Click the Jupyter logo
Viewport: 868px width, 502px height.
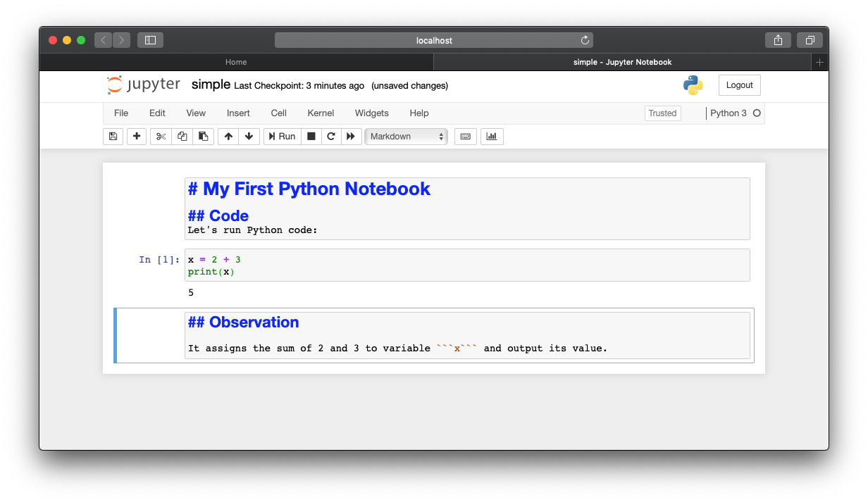tap(143, 85)
